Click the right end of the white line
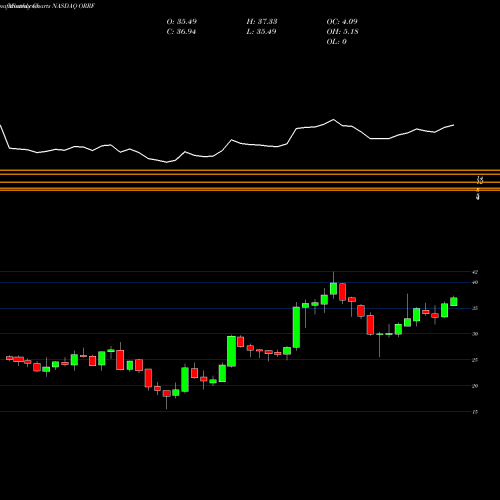 [454, 125]
